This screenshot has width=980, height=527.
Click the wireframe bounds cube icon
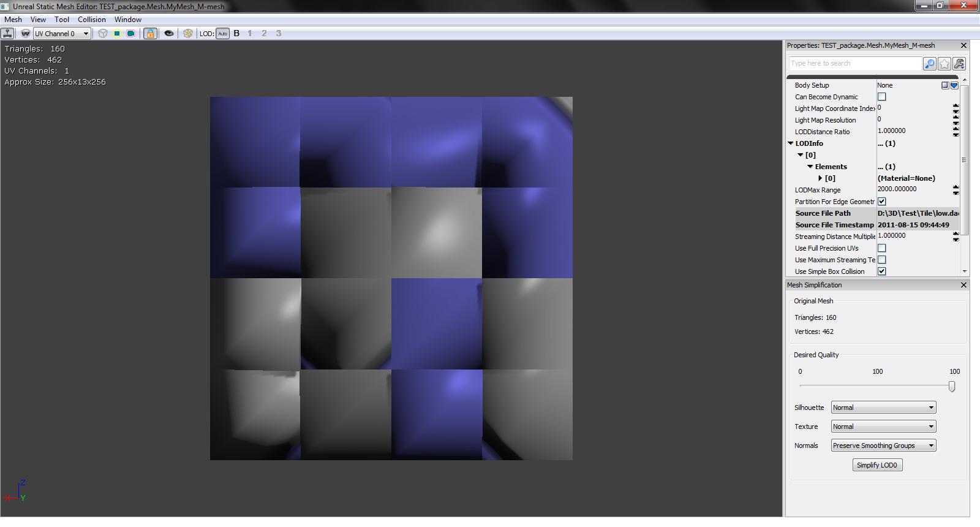tap(103, 34)
